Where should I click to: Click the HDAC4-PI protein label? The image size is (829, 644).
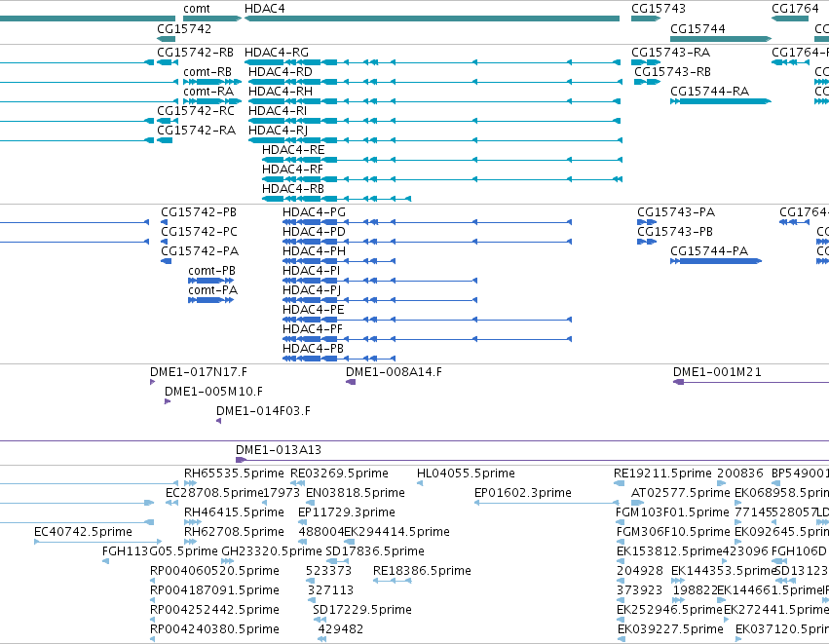pos(312,271)
